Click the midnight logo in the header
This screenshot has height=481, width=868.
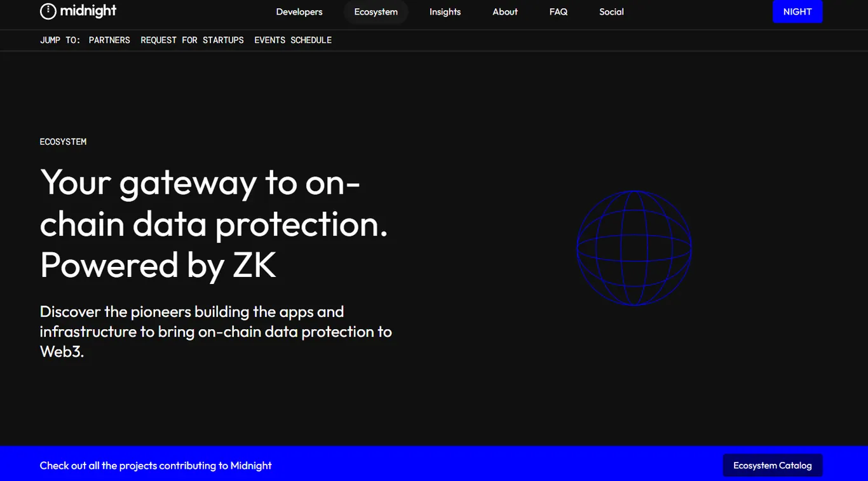pyautogui.click(x=78, y=11)
